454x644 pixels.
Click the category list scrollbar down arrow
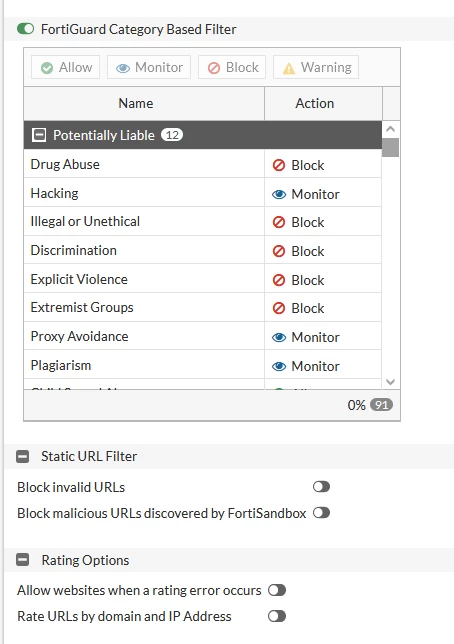(x=391, y=382)
